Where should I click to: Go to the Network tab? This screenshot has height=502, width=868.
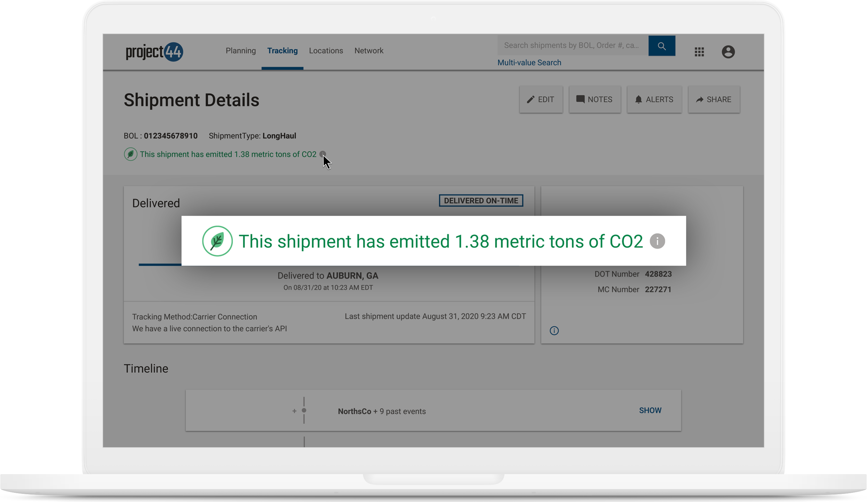click(369, 51)
